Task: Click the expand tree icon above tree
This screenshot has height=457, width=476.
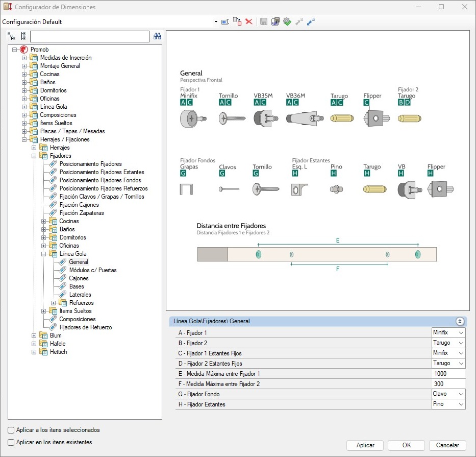Action: point(11,36)
